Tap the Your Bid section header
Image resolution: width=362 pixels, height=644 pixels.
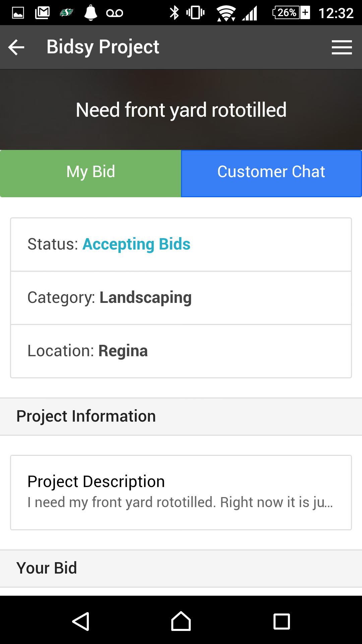point(181,569)
